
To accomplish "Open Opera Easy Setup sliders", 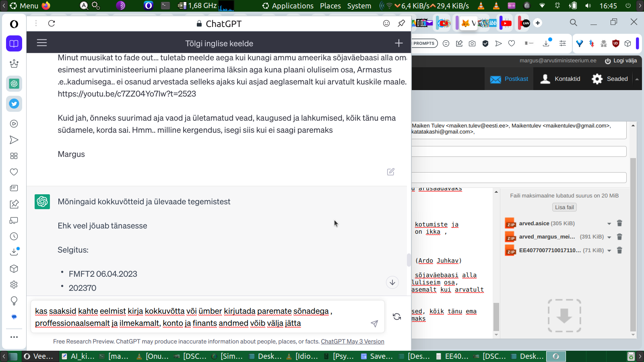I will click(x=563, y=43).
